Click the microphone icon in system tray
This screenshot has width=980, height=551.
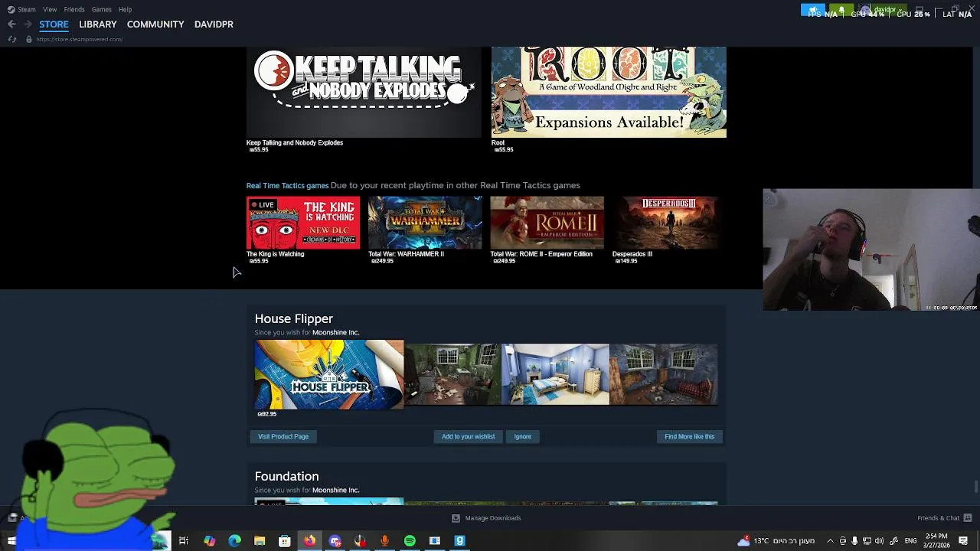(x=854, y=541)
